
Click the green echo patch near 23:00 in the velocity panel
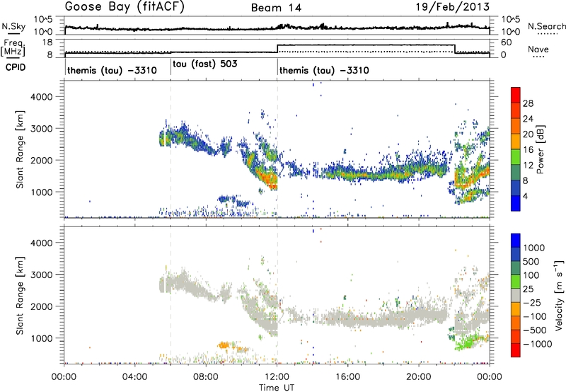(x=469, y=342)
